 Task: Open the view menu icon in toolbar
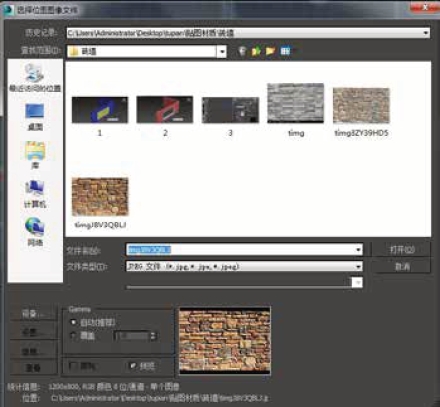pos(285,51)
